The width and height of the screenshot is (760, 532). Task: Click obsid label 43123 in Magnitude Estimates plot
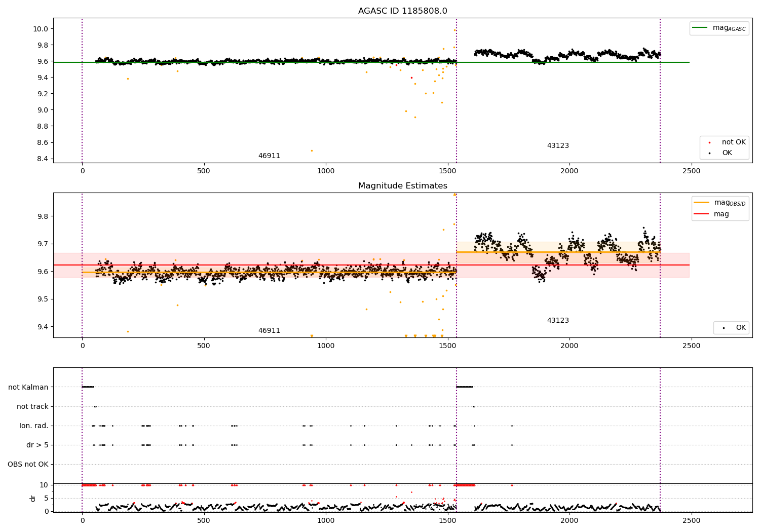(x=558, y=321)
